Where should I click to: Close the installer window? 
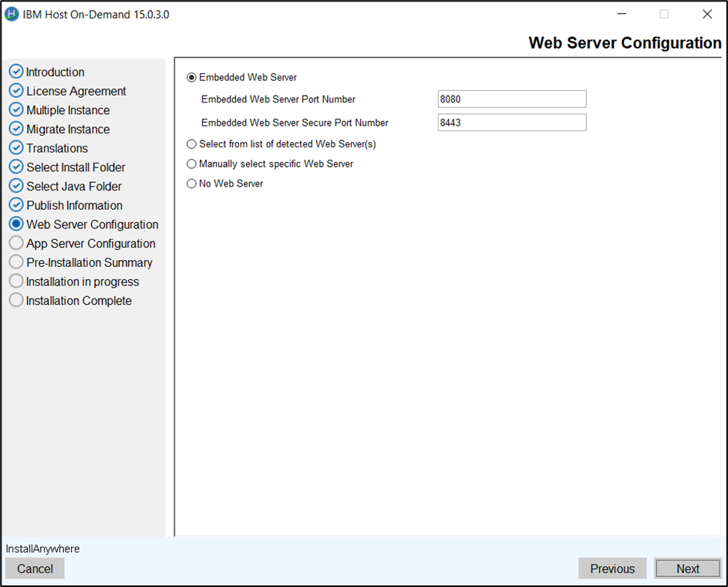click(706, 14)
